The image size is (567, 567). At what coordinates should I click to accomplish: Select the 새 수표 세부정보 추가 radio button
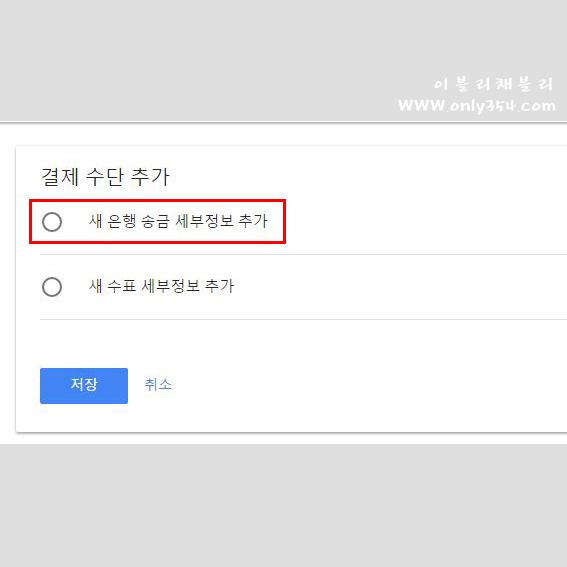coord(52,287)
